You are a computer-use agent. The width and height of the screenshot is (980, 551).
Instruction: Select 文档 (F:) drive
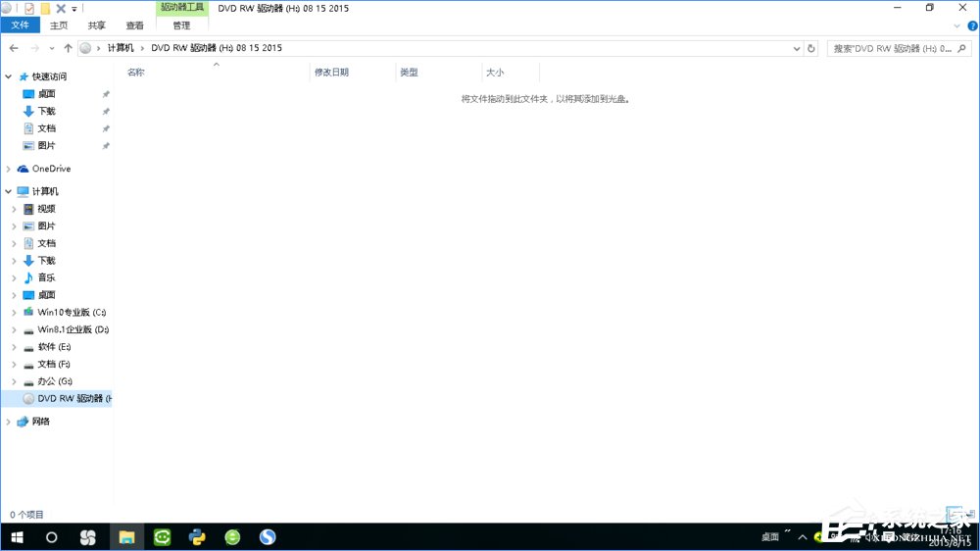(54, 364)
